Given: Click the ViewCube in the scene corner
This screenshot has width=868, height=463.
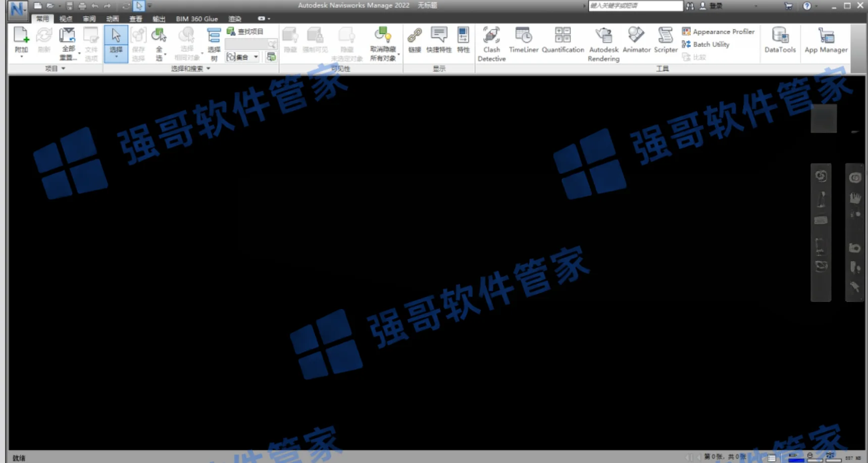Looking at the screenshot, I should tap(824, 119).
